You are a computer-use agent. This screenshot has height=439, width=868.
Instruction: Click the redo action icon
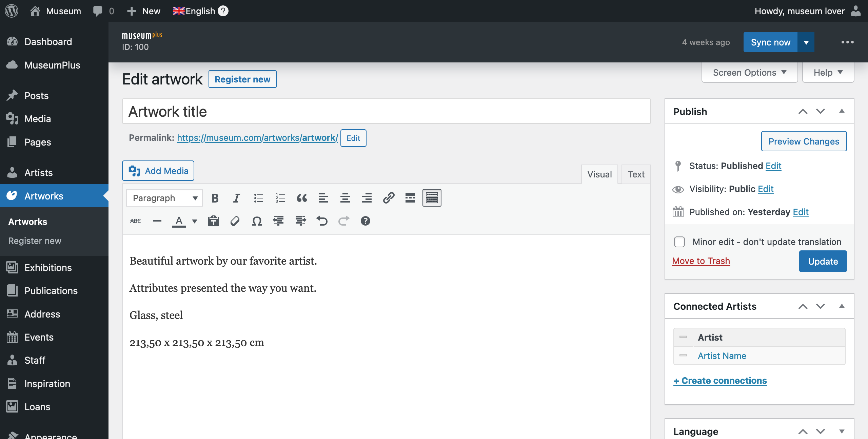(x=343, y=220)
